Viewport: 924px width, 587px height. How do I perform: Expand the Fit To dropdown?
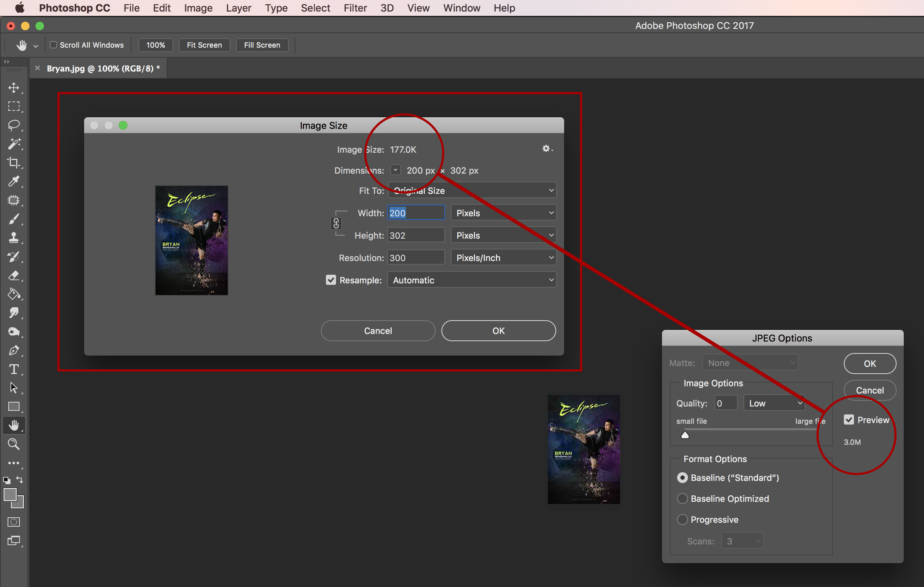click(x=471, y=191)
